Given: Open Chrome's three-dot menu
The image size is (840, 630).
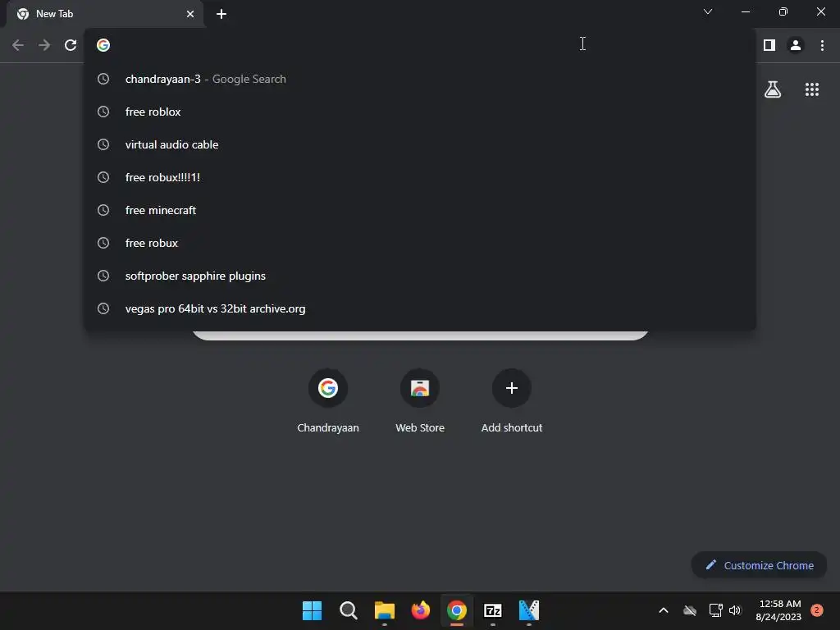Looking at the screenshot, I should (822, 45).
